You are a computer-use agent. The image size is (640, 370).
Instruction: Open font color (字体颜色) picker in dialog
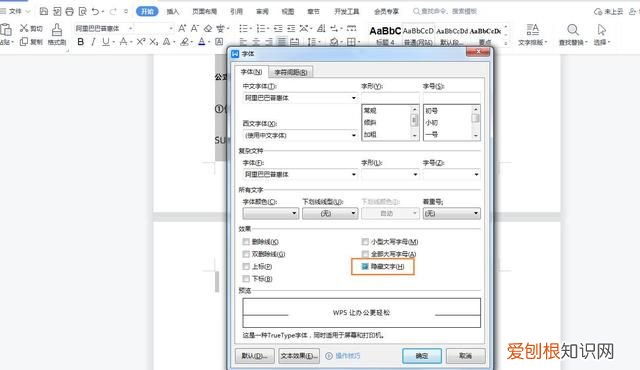click(271, 213)
